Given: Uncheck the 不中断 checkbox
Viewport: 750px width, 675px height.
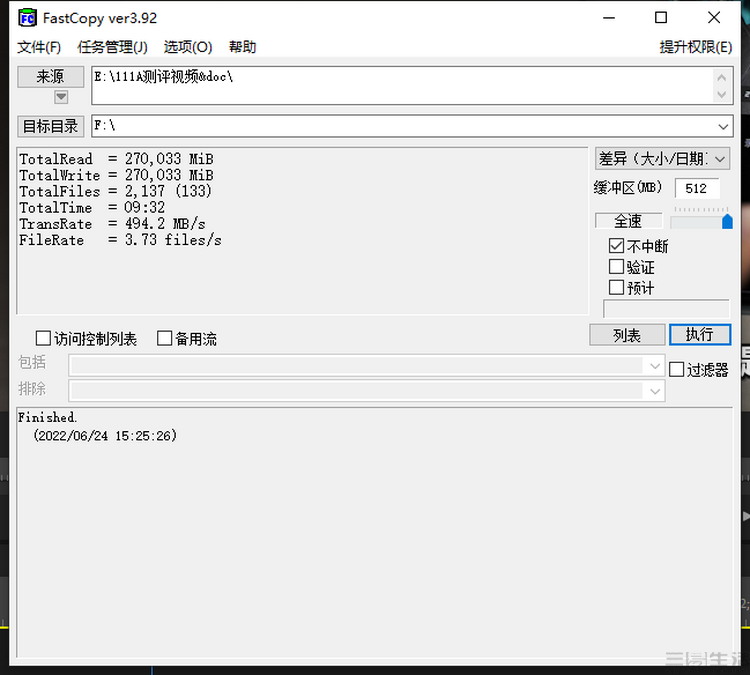Looking at the screenshot, I should click(616, 246).
